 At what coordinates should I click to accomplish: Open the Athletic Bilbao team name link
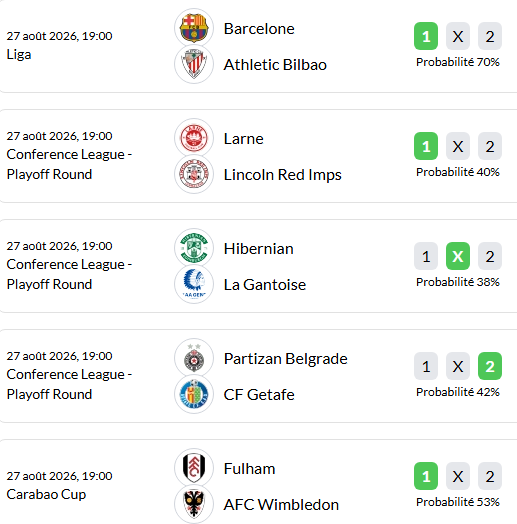275,64
